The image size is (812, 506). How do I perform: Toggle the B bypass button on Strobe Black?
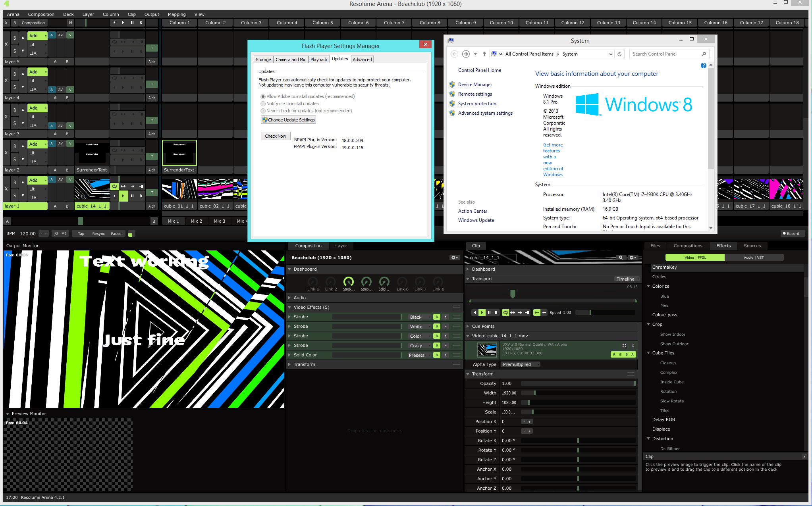point(436,317)
